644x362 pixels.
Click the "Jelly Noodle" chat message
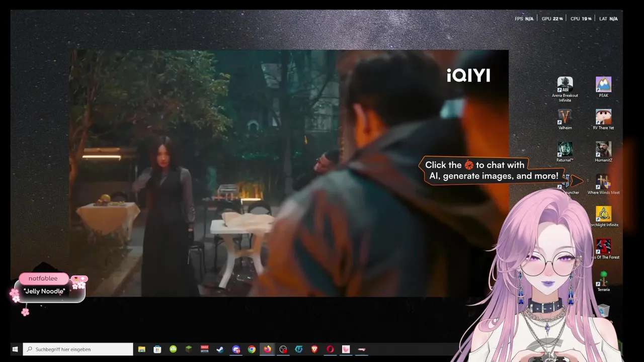44,291
